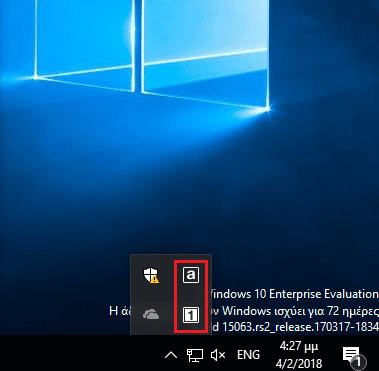Click the letter 'a' indicator tray icon

191,275
